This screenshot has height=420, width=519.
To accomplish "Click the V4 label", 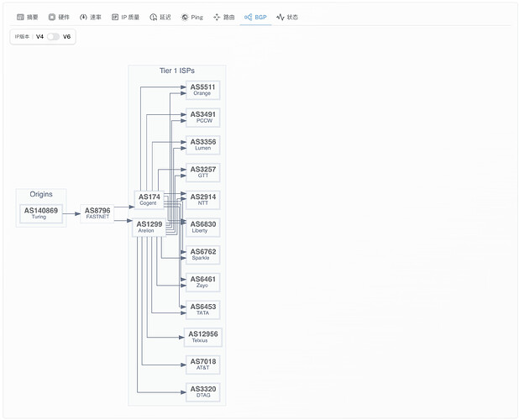I will click(x=39, y=36).
